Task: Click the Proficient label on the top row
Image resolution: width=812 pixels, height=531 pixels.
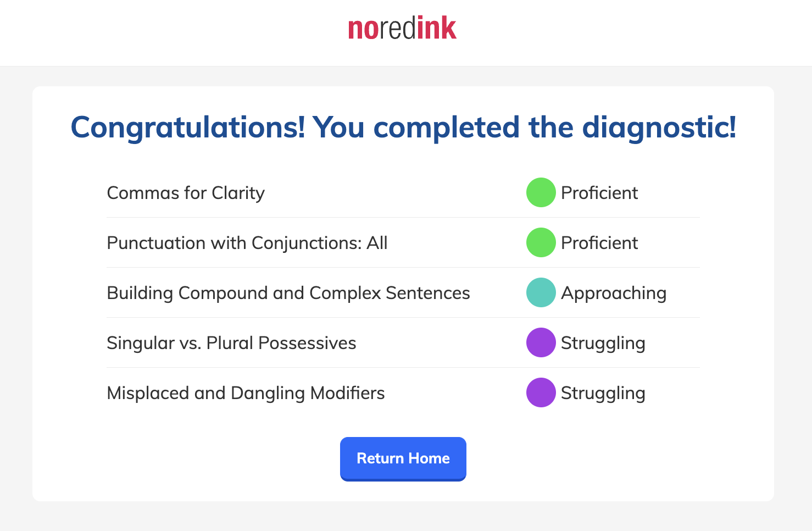Action: point(599,192)
